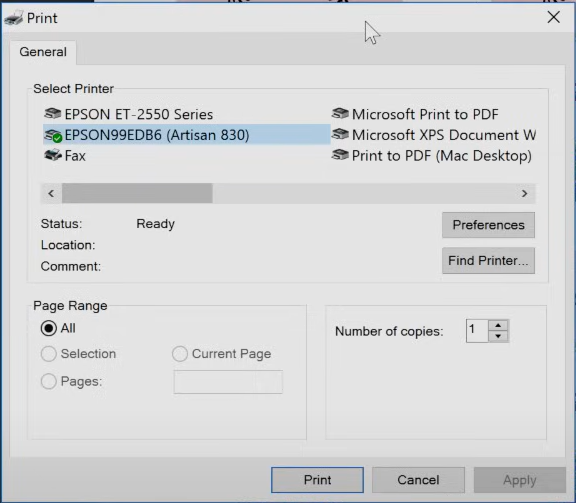The image size is (576, 503).
Task: Select the EPSON ET-2550 Series printer icon
Action: 53,114
